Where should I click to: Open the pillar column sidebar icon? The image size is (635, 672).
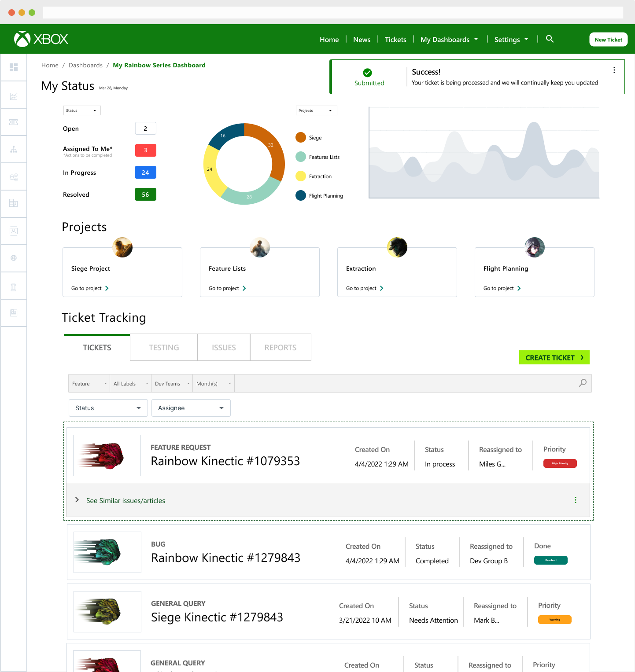tap(14, 287)
